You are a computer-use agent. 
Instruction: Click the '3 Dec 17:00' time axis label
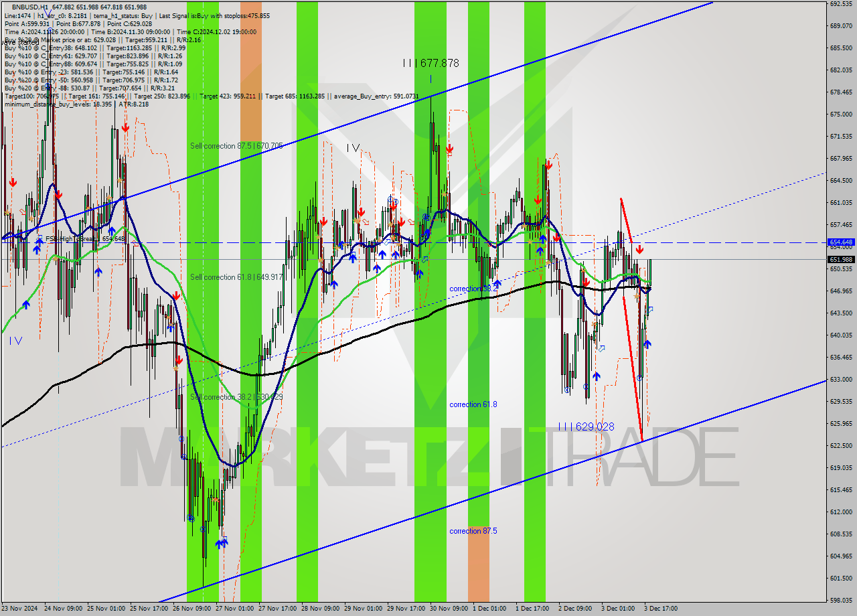click(x=662, y=609)
